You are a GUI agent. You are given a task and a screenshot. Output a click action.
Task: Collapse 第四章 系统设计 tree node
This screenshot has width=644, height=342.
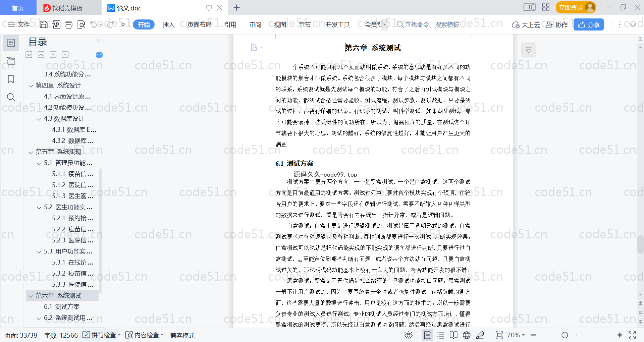coord(31,86)
